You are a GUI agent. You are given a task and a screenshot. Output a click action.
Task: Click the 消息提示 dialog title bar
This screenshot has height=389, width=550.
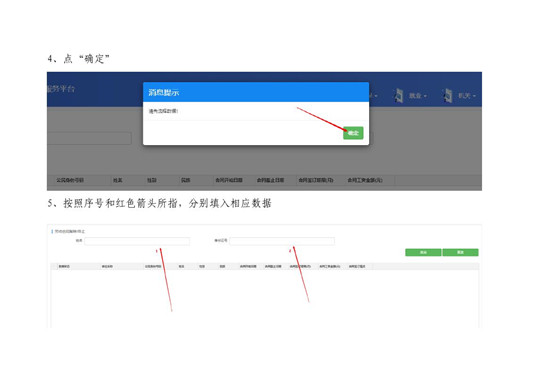256,92
